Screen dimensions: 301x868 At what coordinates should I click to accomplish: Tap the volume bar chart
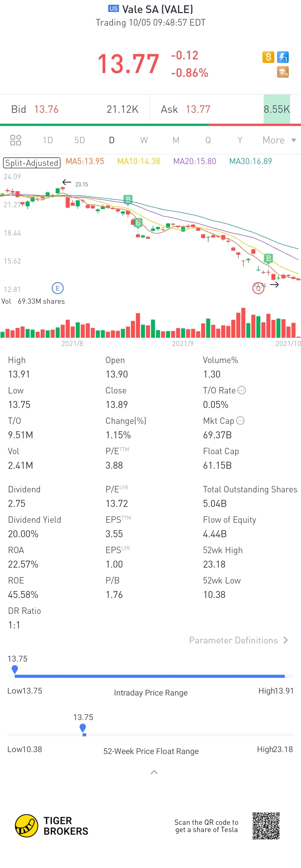[150, 322]
